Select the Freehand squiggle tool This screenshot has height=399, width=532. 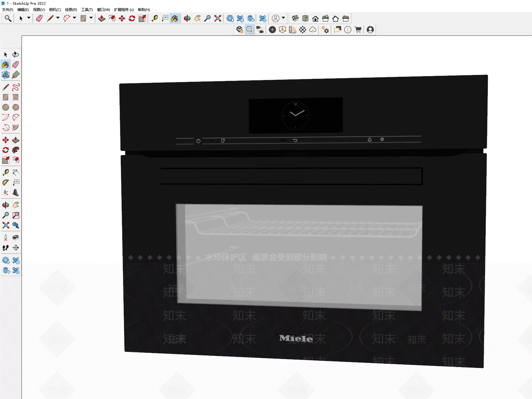[x=16, y=87]
